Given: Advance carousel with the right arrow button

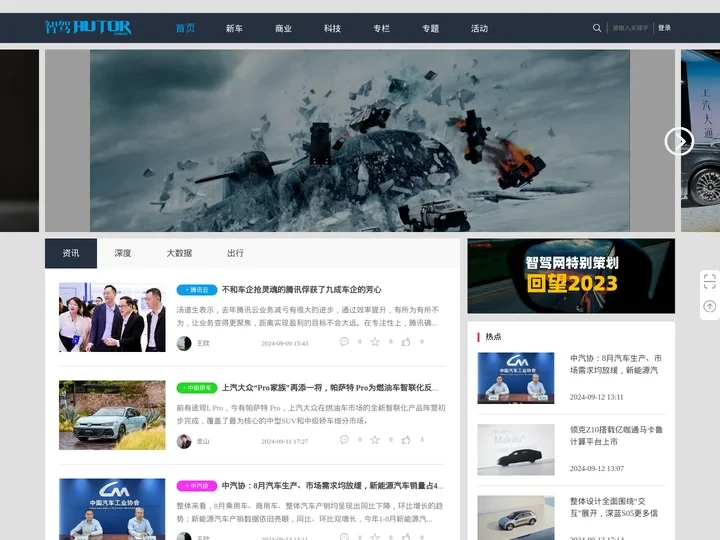Looking at the screenshot, I should [x=679, y=141].
